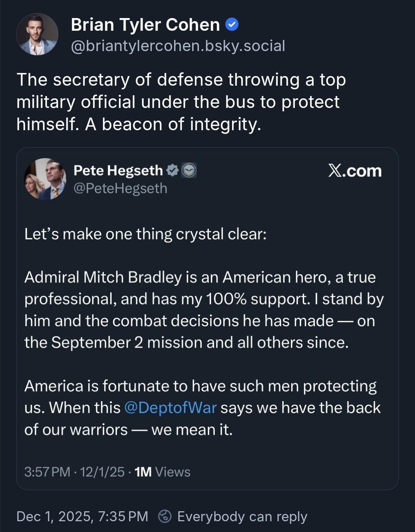Click the "America is fortunate" paragraph
The image size is (415, 532).
click(x=202, y=408)
